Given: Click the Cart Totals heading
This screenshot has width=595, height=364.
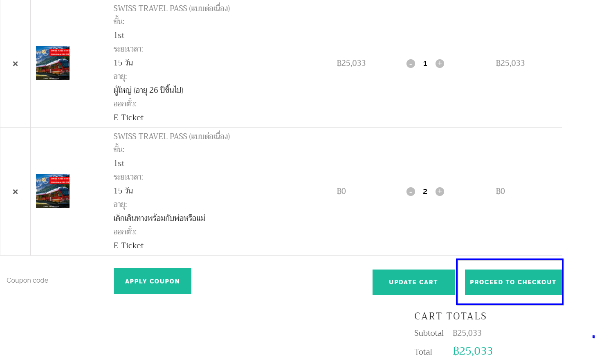Looking at the screenshot, I should [451, 316].
